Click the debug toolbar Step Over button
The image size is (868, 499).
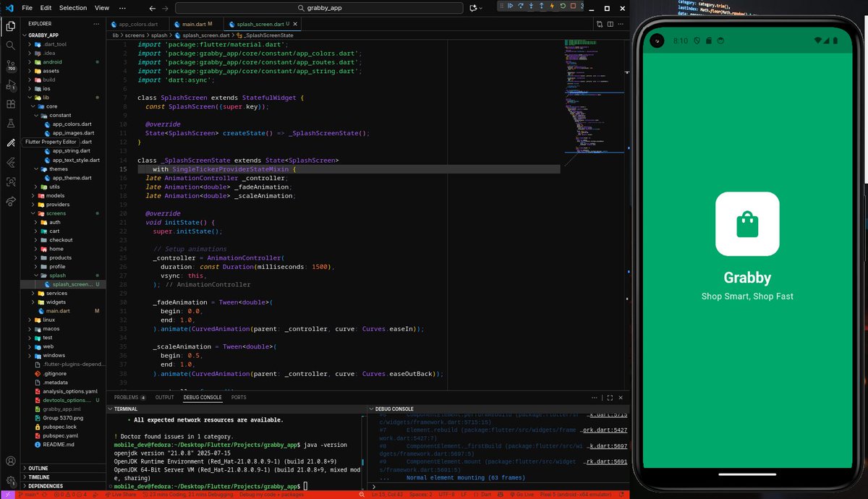[x=521, y=7]
